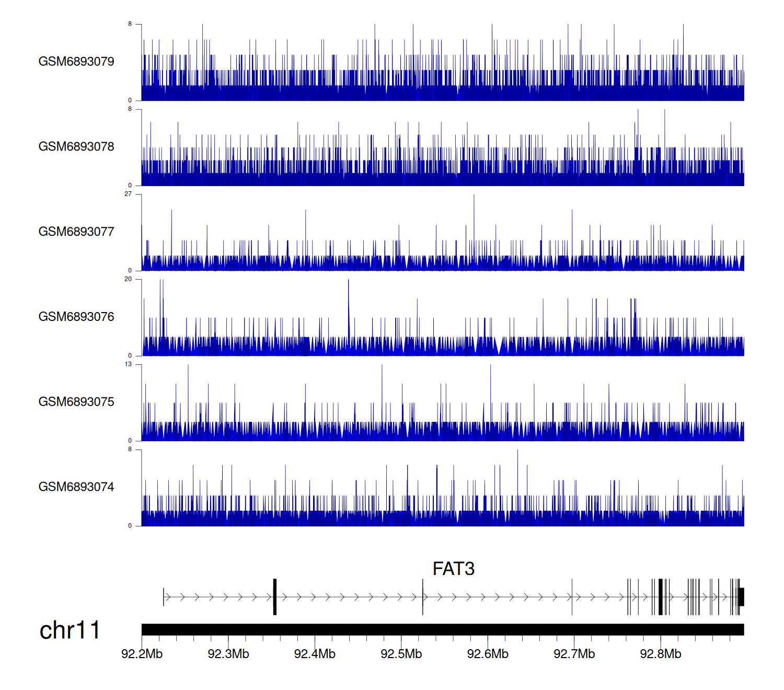784x690 pixels.
Task: Select the GSM6893078 track label
Action: [76, 147]
